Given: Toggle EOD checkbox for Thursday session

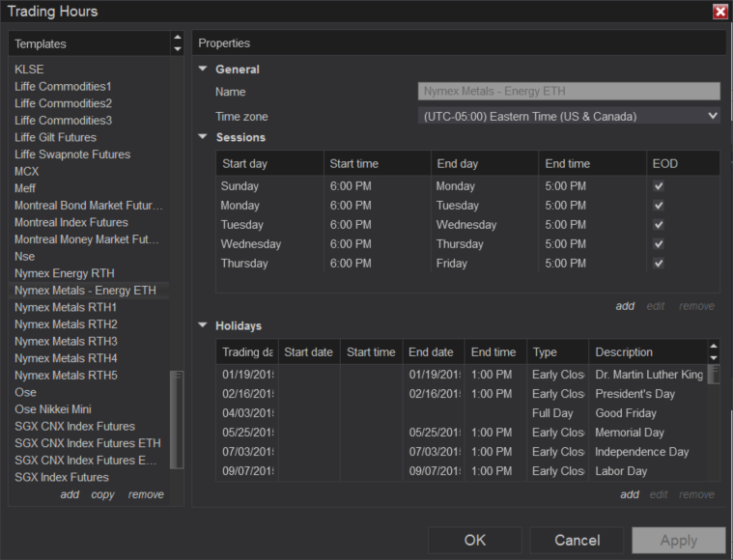Looking at the screenshot, I should (x=659, y=264).
